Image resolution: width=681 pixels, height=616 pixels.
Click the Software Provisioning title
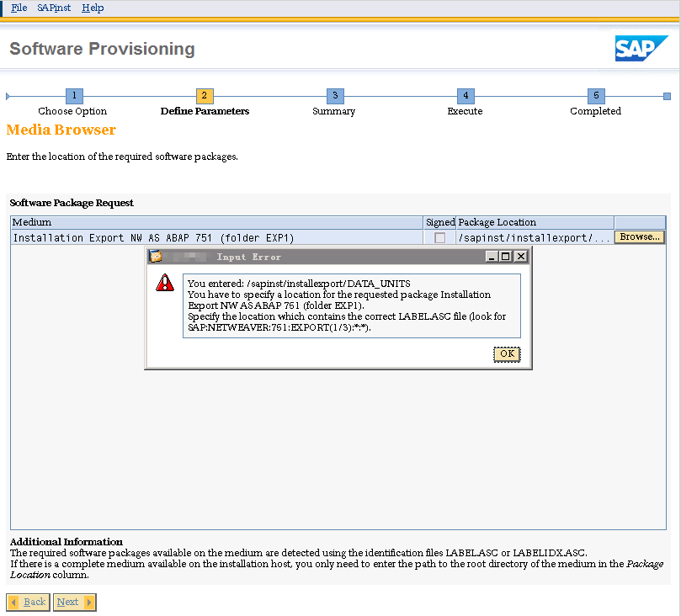point(102,49)
